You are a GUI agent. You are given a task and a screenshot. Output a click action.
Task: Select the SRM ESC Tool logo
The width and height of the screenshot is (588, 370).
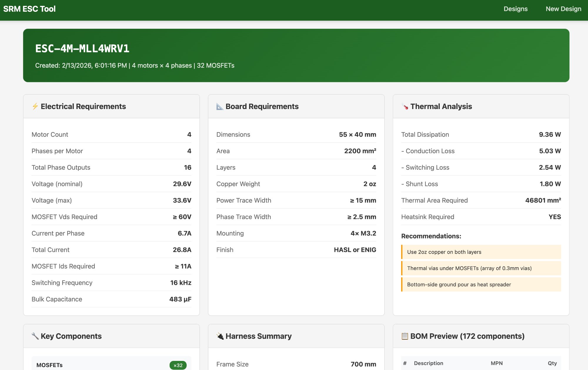[x=29, y=9]
